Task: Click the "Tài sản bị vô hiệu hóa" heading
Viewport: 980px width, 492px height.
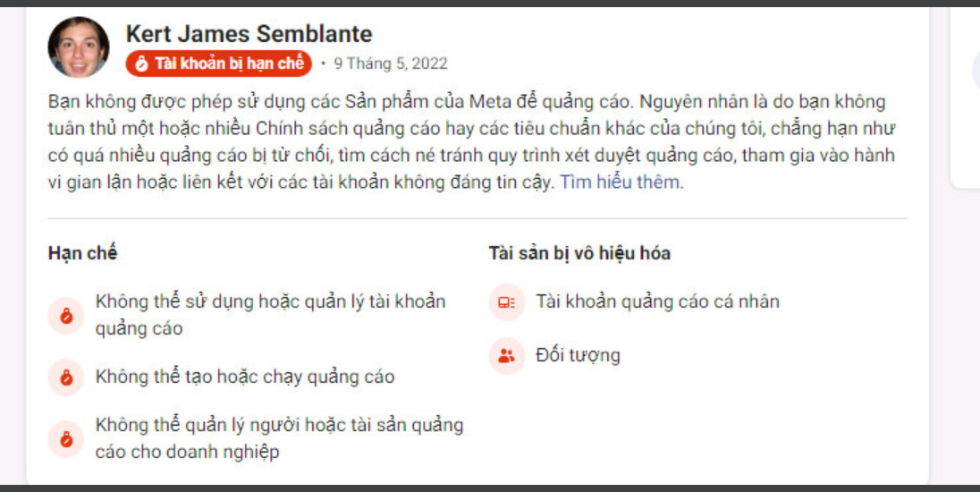Action: click(579, 253)
